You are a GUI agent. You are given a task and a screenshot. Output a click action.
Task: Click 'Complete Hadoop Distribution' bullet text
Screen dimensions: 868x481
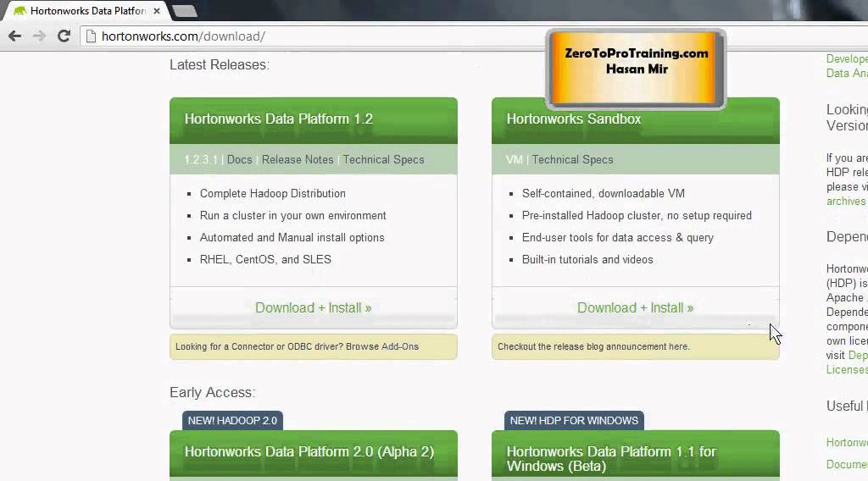pyautogui.click(x=273, y=194)
